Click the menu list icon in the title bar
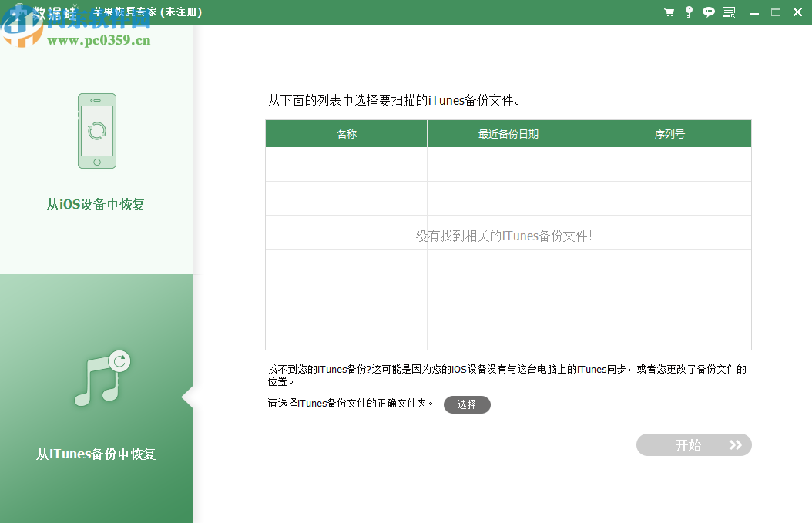The width and height of the screenshot is (812, 523). [728, 12]
